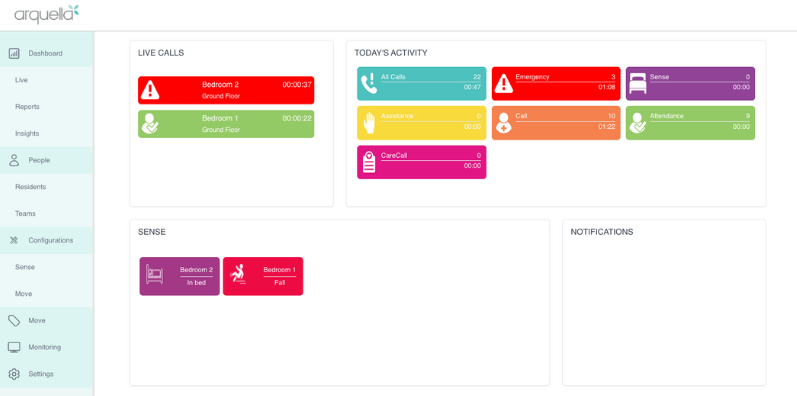
Task: Click the warning triangle on Emergency tile
Action: 504,83
